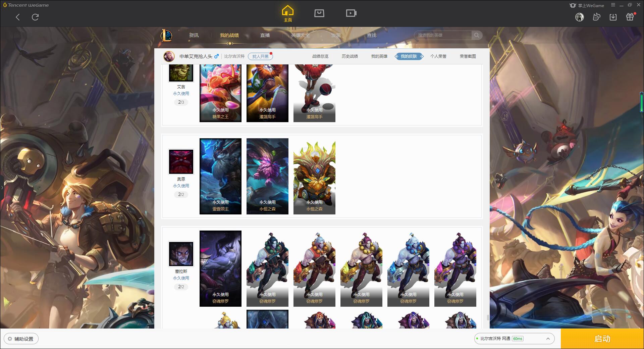Select the 塞拉斯 champion portrait
Screen dimensions: 644x349
[x=181, y=254]
